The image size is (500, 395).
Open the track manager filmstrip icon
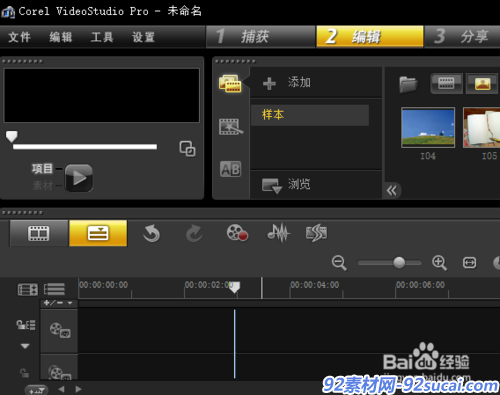click(x=28, y=289)
